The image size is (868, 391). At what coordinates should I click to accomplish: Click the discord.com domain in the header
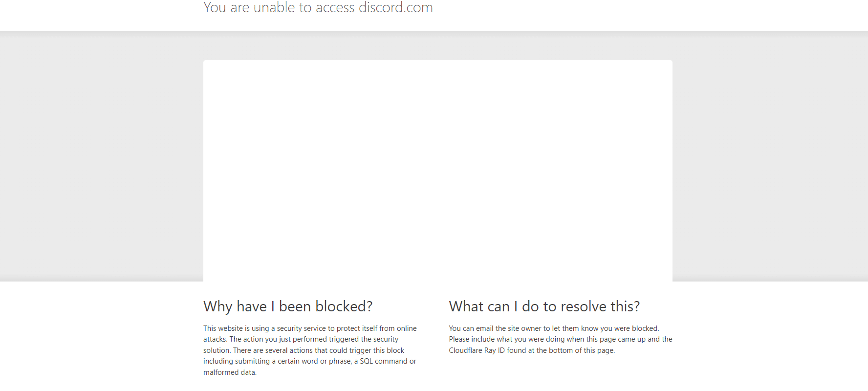(395, 8)
